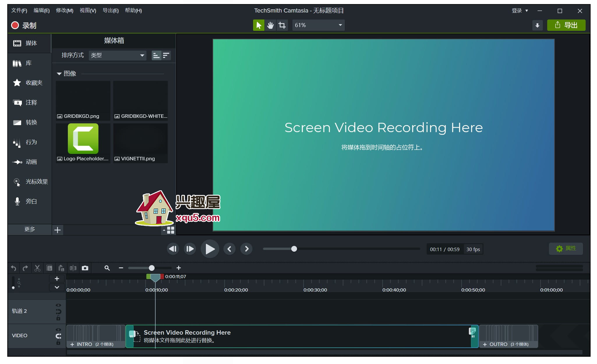Open the 视图(V) menu
Viewport: 597px width, 364px height.
point(88,10)
